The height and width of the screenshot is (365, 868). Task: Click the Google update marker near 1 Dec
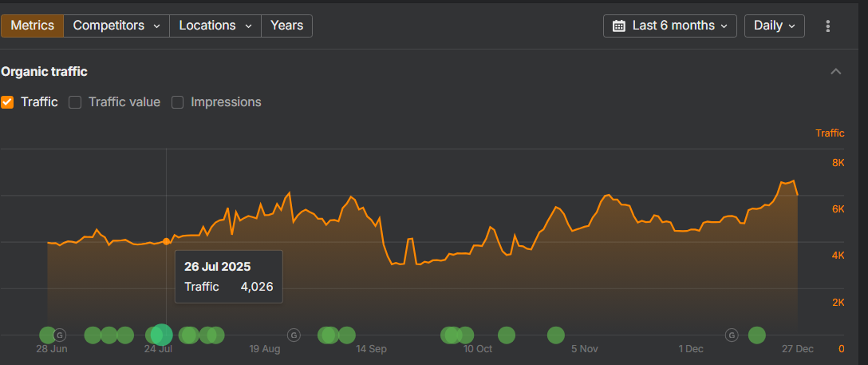tap(732, 335)
